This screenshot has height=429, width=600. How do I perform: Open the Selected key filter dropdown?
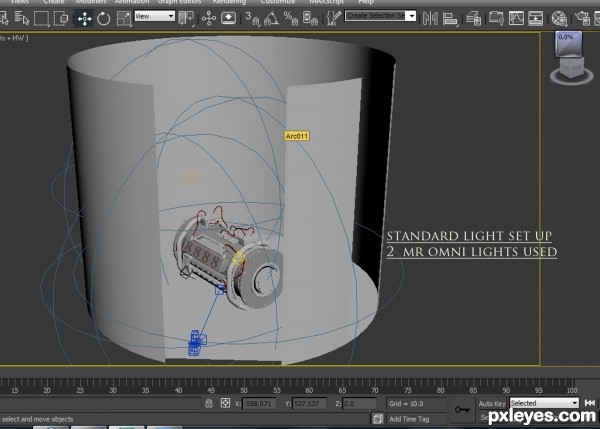point(545,403)
